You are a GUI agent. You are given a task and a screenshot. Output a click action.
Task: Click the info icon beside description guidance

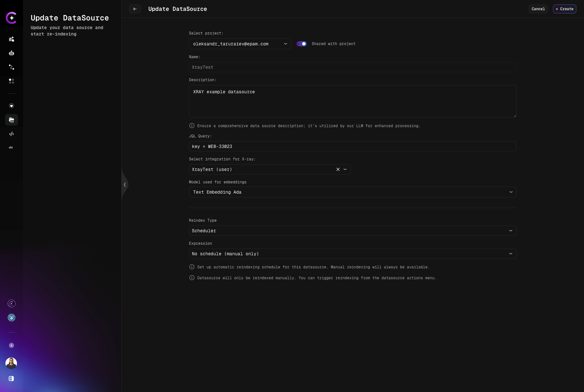(x=192, y=126)
